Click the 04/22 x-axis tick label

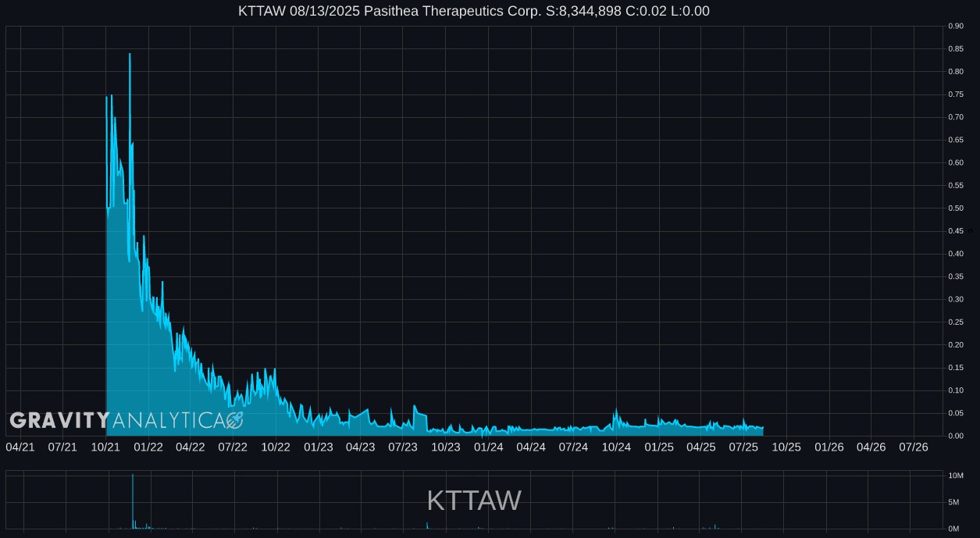[x=191, y=447]
